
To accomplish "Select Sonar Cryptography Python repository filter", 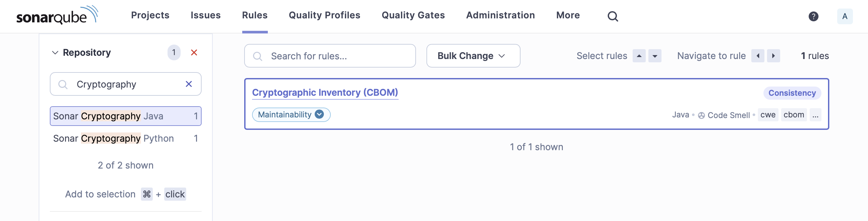I will coord(125,138).
